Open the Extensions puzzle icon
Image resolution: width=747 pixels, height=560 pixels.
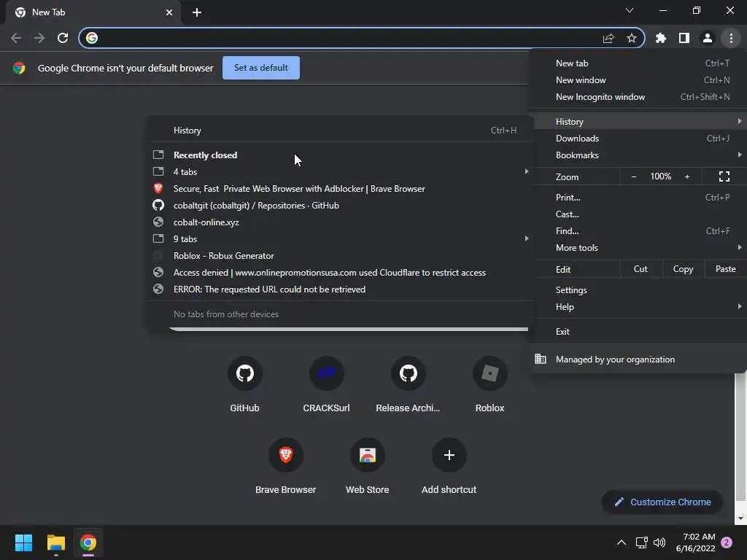click(661, 38)
